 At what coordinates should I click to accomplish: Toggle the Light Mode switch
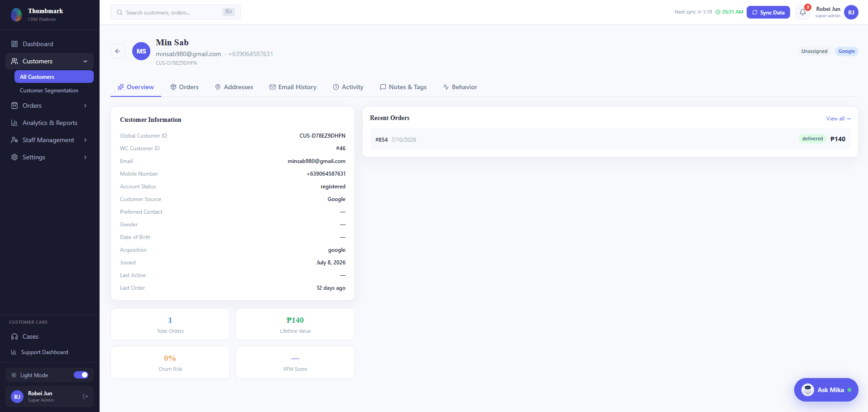[x=81, y=375]
